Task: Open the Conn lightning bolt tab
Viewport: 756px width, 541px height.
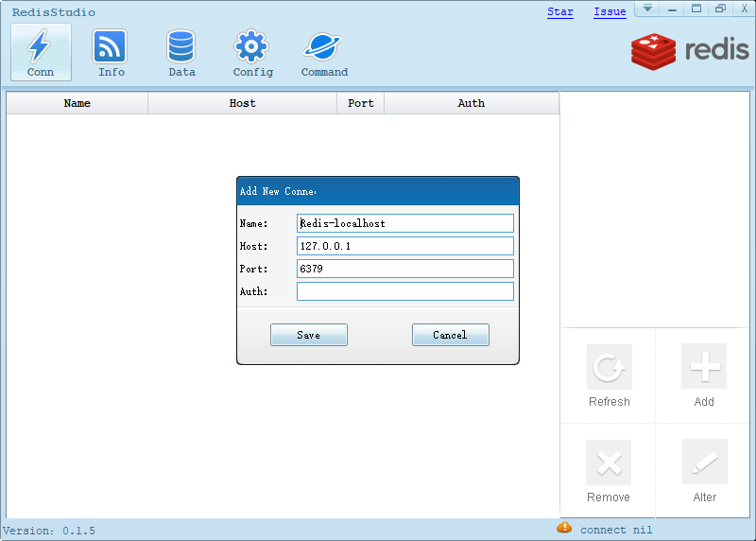Action: pos(41,52)
